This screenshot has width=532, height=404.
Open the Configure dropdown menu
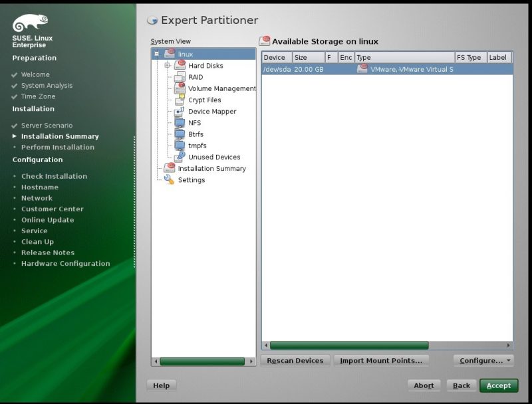point(483,360)
